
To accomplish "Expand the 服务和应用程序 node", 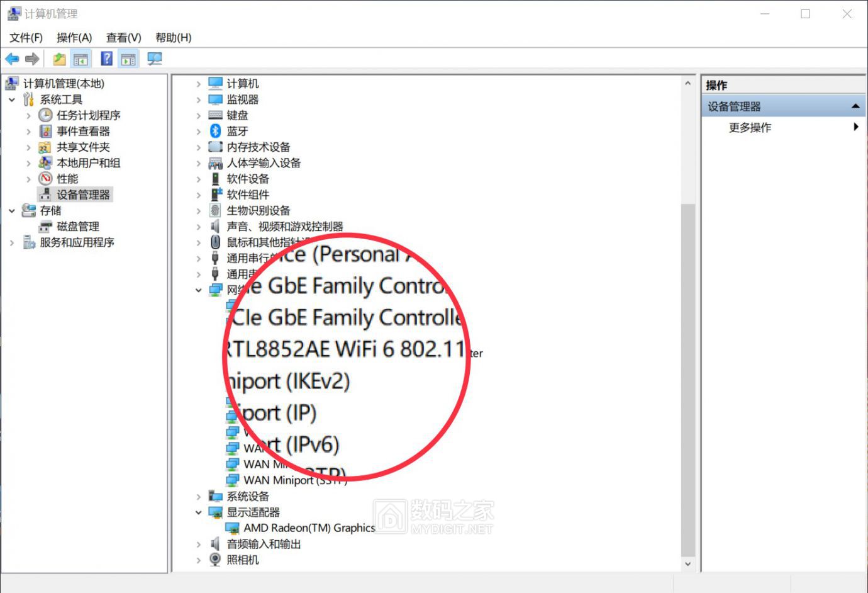I will (12, 242).
